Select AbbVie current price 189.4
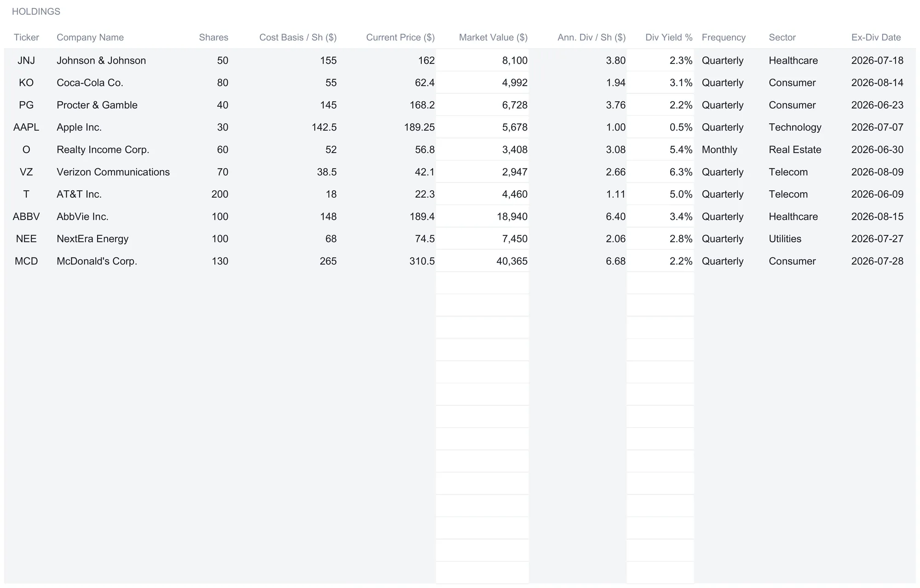The width and height of the screenshot is (920, 588). click(x=388, y=217)
